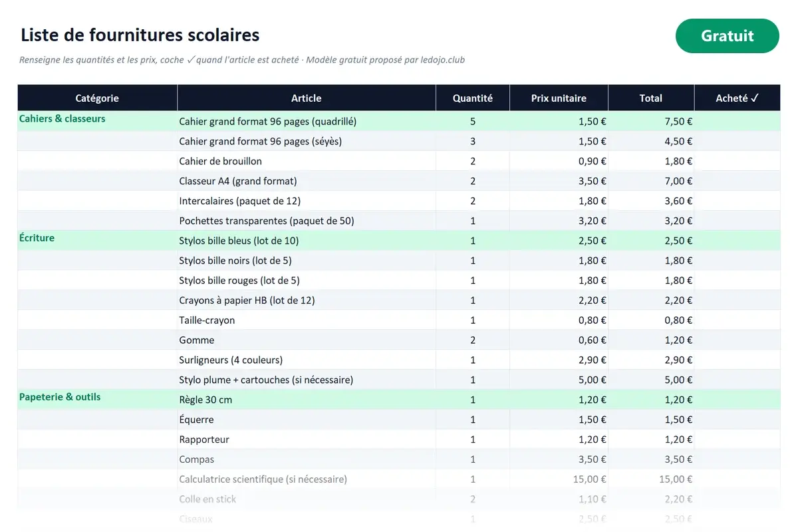
Task: Select 'Intercalaires (paquet de 12)' cell
Action: pyautogui.click(x=307, y=201)
